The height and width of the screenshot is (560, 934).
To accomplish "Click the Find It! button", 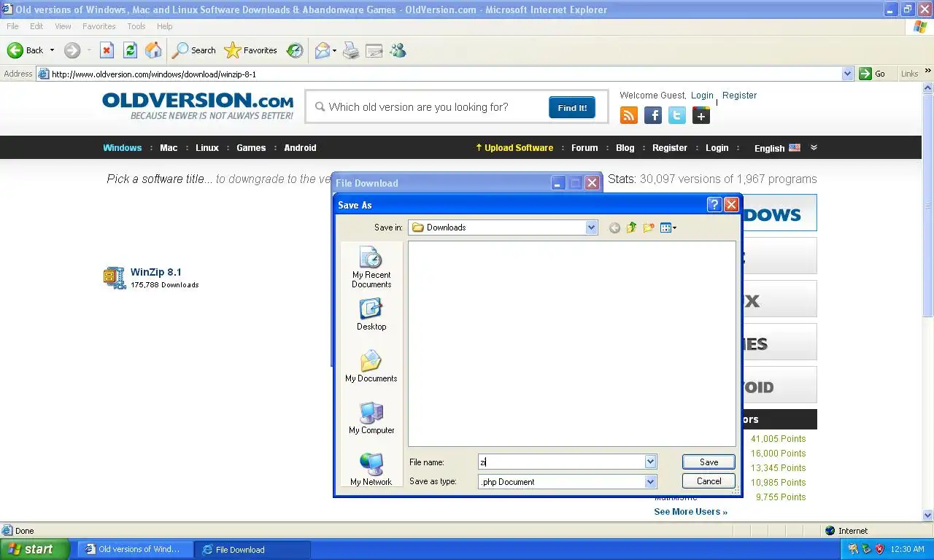I will [572, 107].
